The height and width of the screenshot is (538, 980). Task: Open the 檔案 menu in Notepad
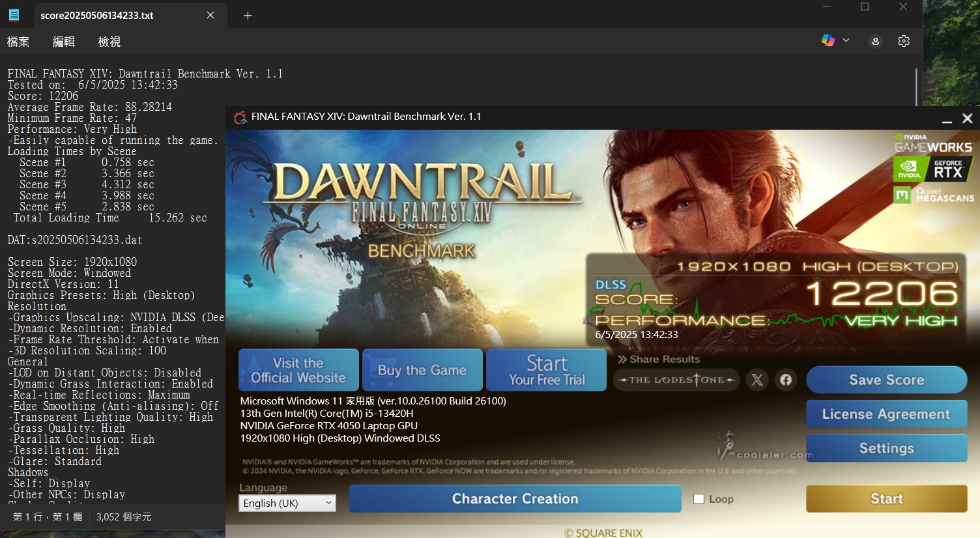(x=18, y=42)
